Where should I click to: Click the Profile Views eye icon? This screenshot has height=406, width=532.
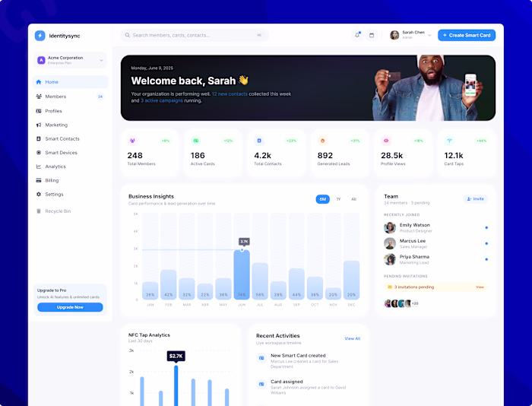pyautogui.click(x=386, y=141)
